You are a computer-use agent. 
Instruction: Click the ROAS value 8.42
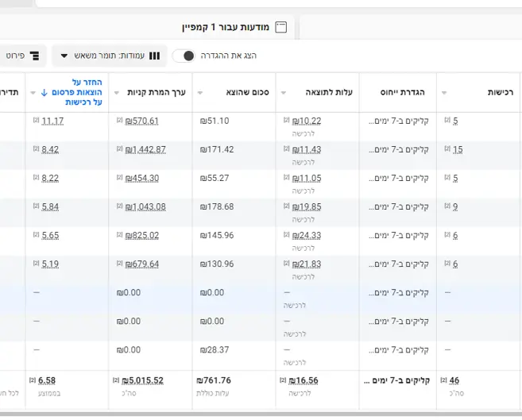[50, 149]
